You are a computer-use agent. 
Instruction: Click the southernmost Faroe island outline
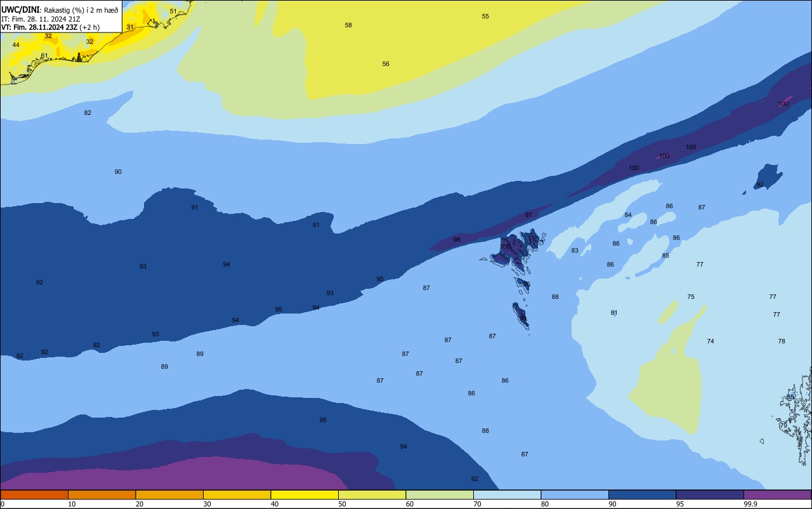tap(521, 315)
